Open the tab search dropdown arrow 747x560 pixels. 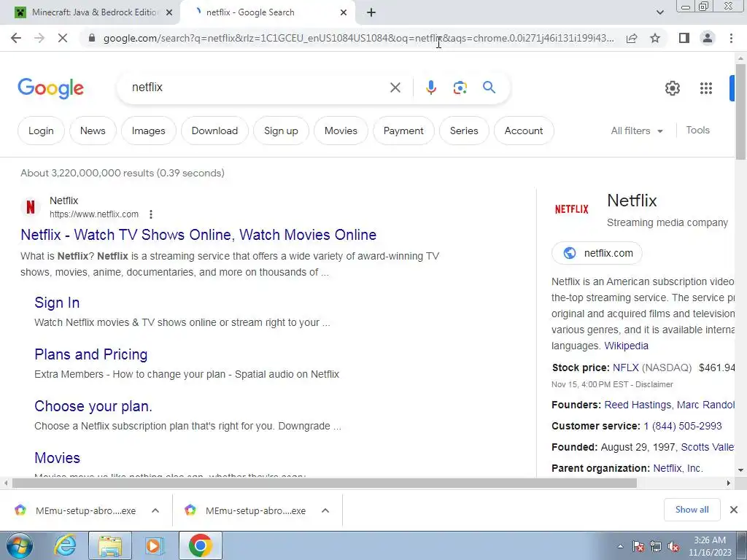click(659, 12)
